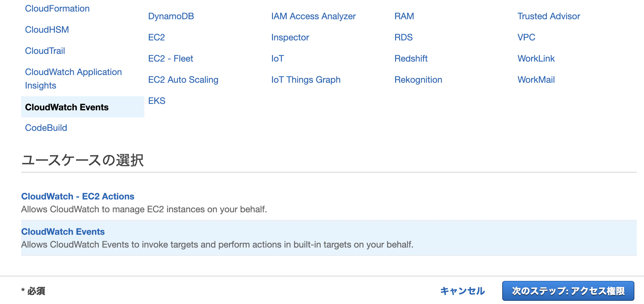
Task: Select the Inspector service link
Action: click(x=290, y=37)
